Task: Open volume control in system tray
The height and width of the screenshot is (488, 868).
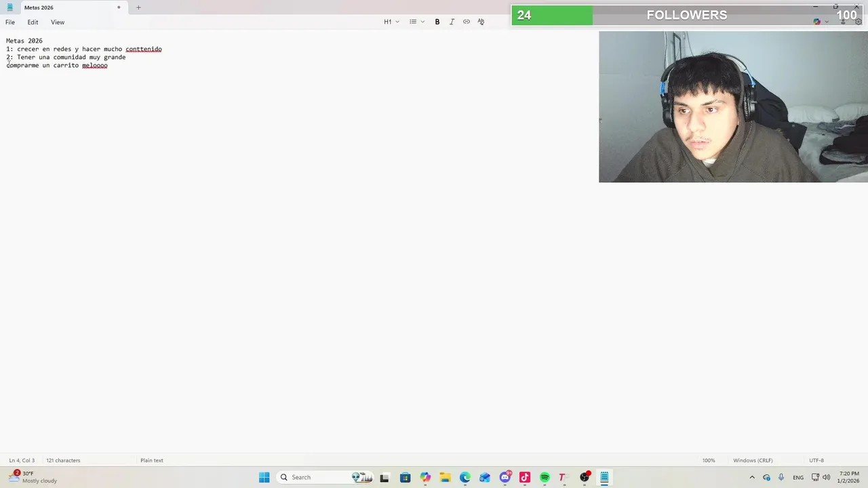Action: [827, 477]
